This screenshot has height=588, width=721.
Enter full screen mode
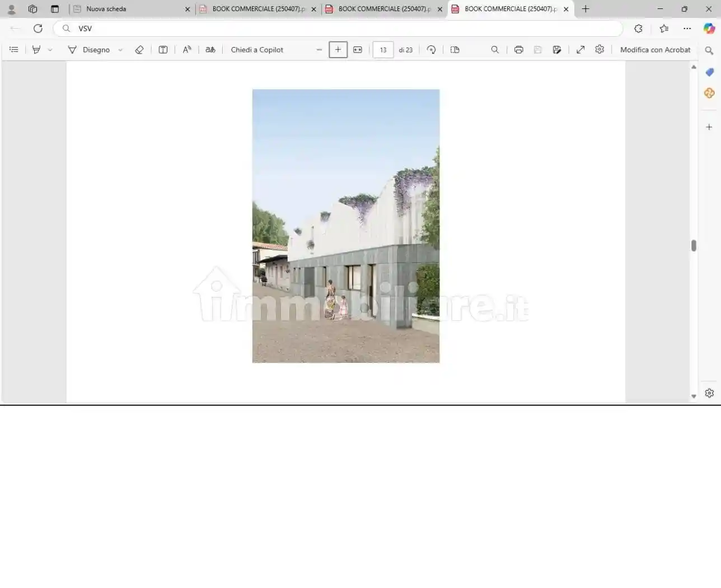580,50
